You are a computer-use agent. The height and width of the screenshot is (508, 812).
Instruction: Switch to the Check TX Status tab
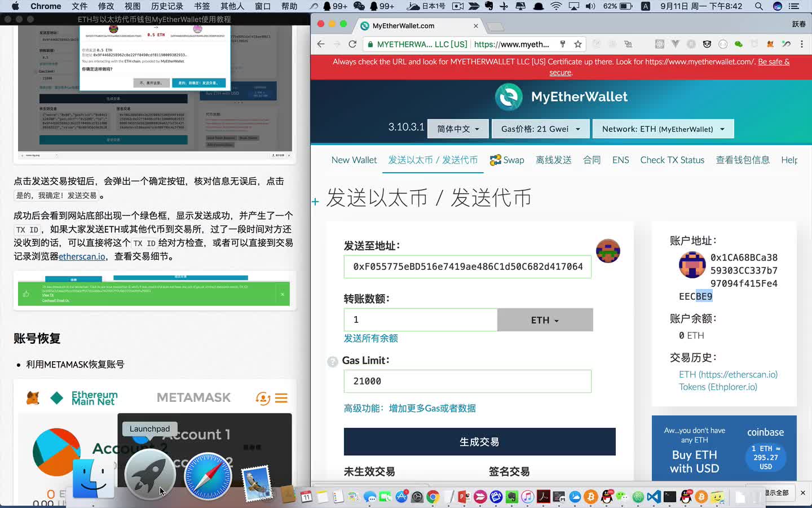pyautogui.click(x=672, y=160)
